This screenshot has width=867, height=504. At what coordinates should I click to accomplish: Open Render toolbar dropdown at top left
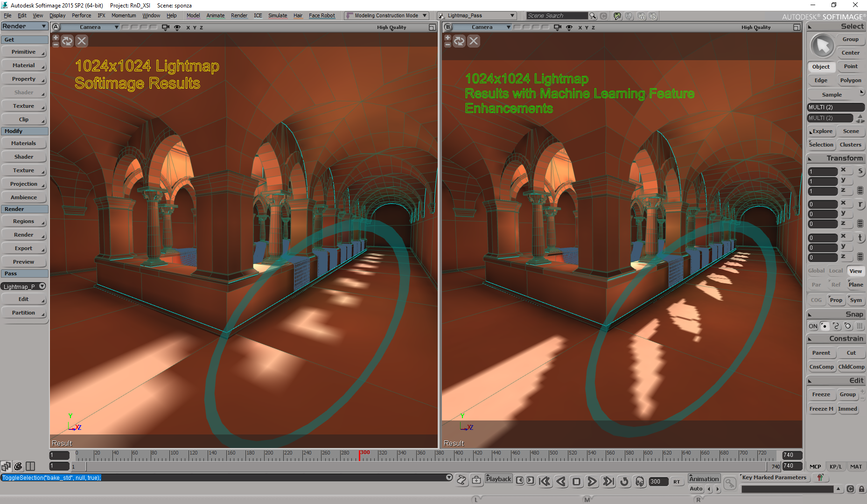click(x=24, y=26)
